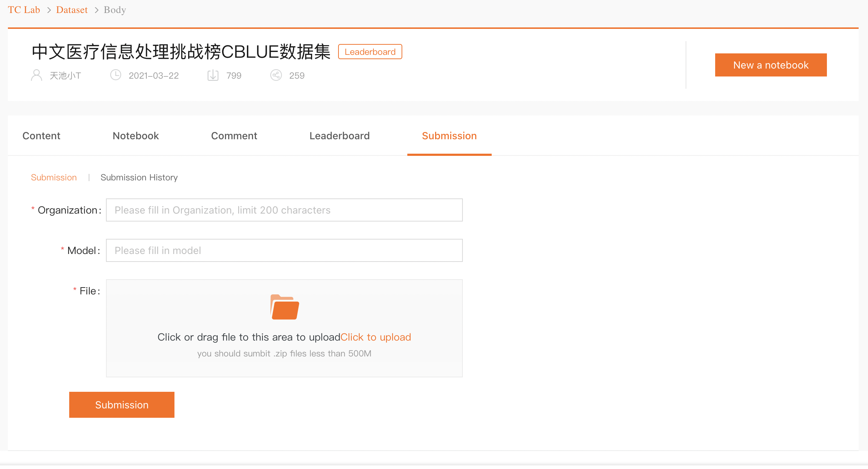The height and width of the screenshot is (469, 868).
Task: Open the Comment tab
Action: (x=234, y=136)
